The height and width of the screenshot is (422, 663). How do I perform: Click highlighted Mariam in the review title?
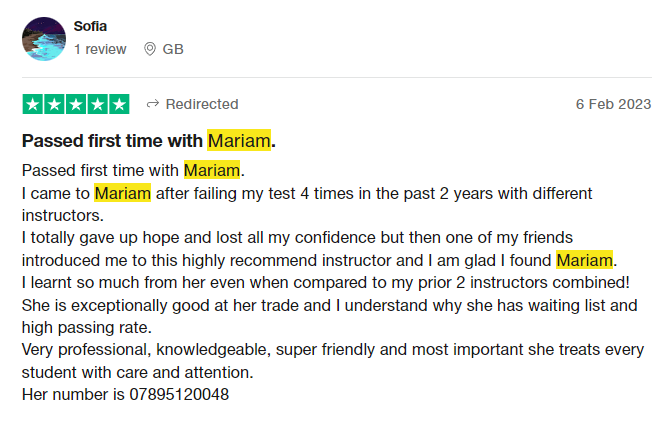pyautogui.click(x=239, y=140)
